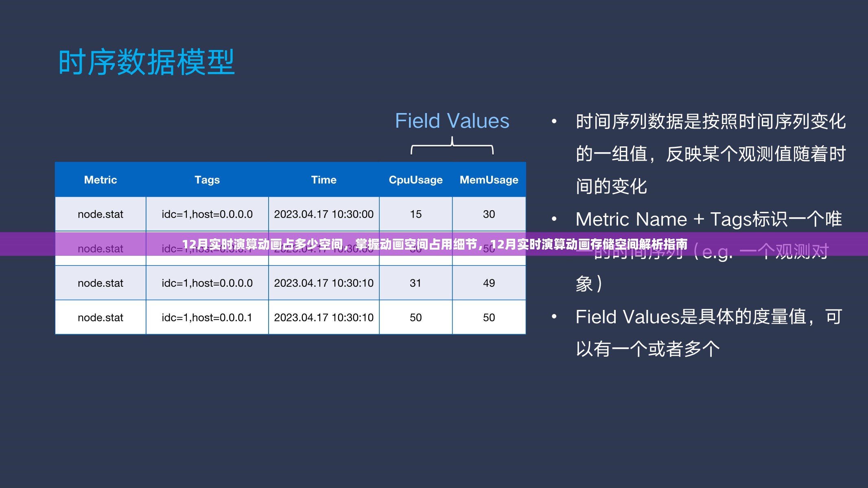Select node.stat in the host=0.0.0.1 10:30:10 row
Image resolution: width=868 pixels, height=488 pixels.
pos(101,318)
